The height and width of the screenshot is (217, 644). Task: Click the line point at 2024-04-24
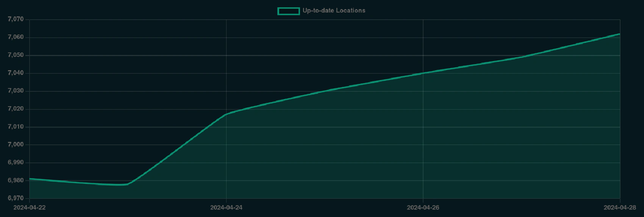226,114
